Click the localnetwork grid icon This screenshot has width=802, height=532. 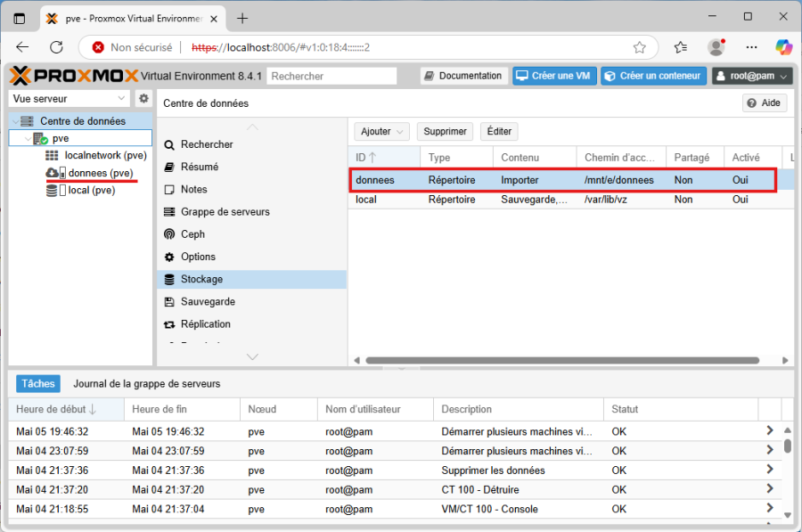tap(52, 156)
